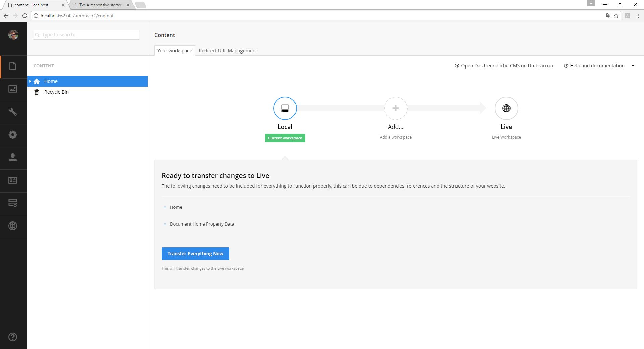Viewport: 644px width, 349px height.
Task: Open the Help and documentation dropdown arrow
Action: (x=633, y=66)
